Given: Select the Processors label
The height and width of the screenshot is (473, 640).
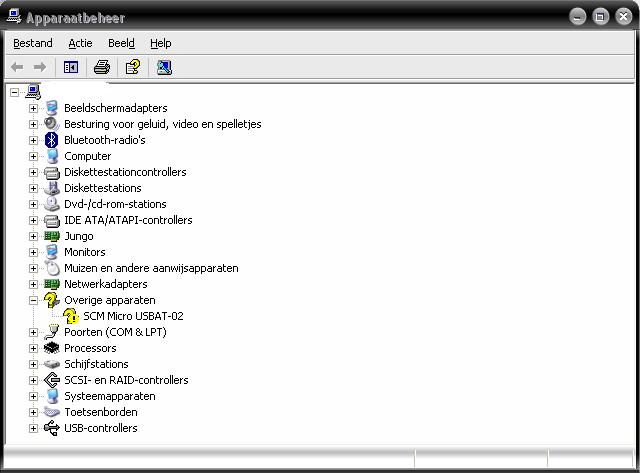Looking at the screenshot, I should pos(90,348).
